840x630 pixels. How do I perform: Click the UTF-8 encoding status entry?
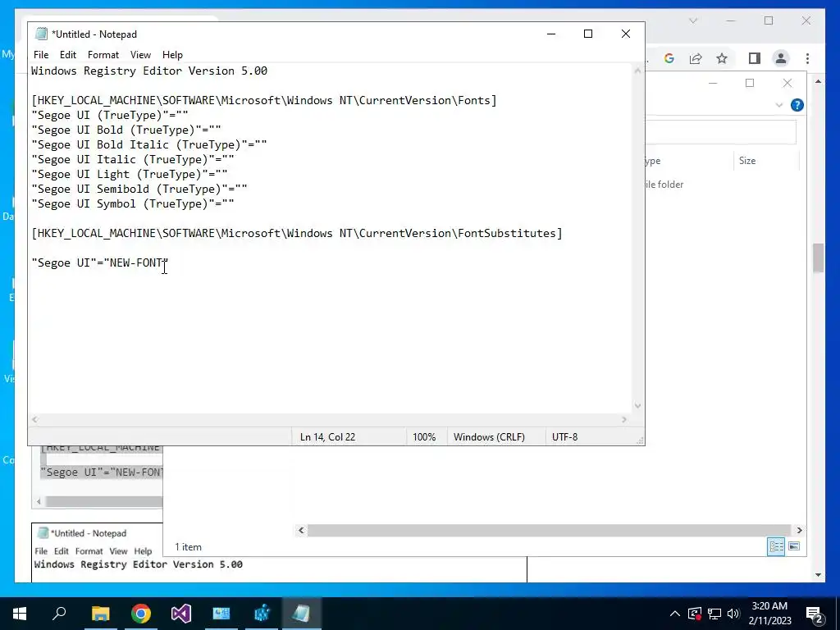coord(564,437)
